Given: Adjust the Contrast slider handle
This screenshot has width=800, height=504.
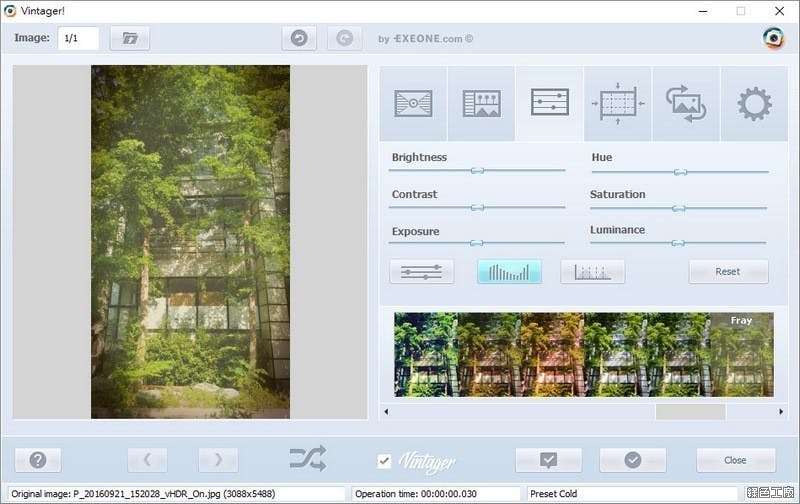Looking at the screenshot, I should tap(477, 208).
